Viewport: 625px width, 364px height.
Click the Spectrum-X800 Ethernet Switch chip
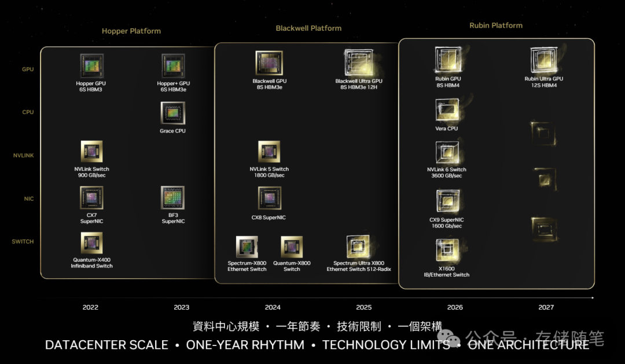[247, 247]
